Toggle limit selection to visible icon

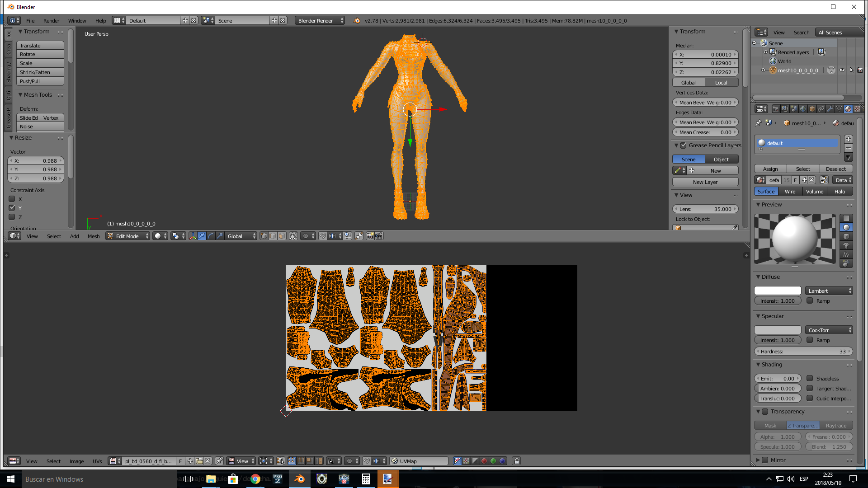tap(293, 236)
